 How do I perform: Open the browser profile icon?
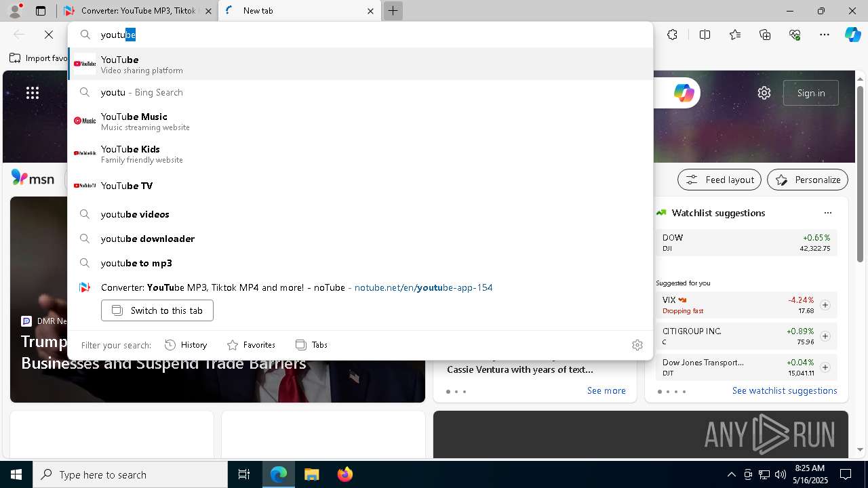[15, 11]
